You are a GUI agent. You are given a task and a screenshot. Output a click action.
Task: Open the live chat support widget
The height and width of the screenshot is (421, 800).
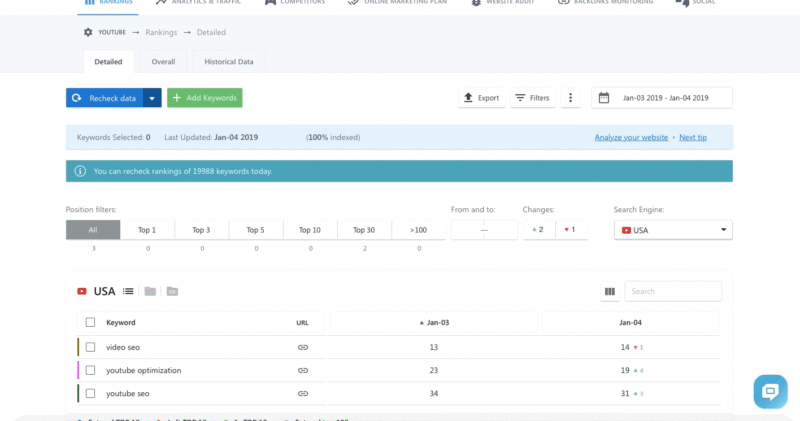pyautogui.click(x=771, y=392)
